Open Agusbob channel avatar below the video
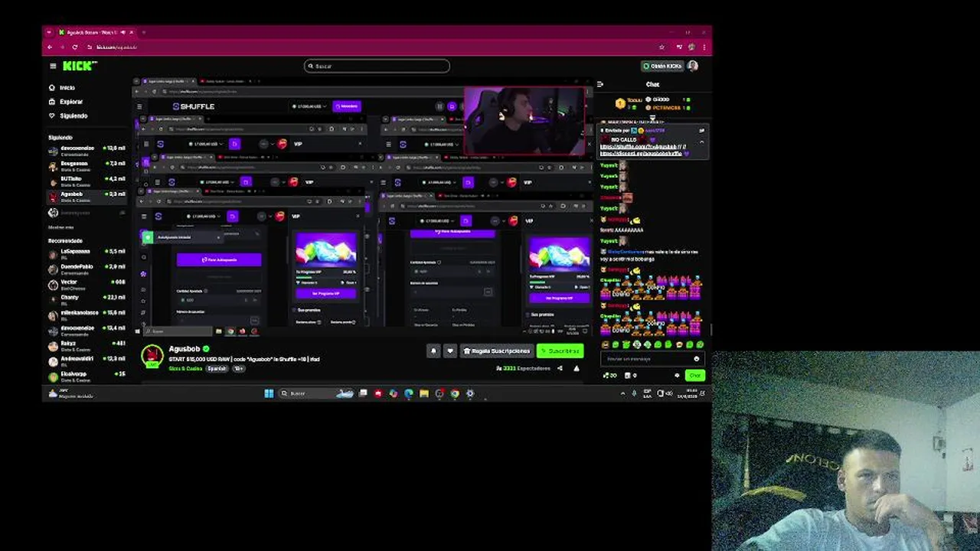 (x=152, y=356)
